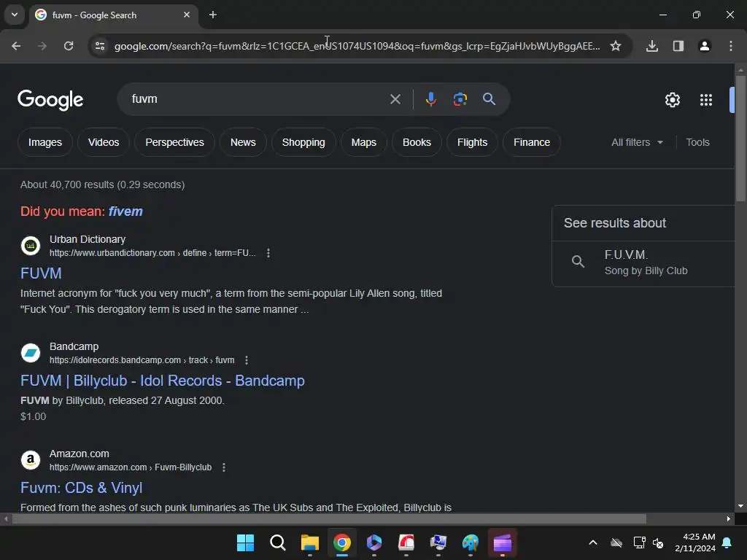Switch to the Videos filter
Viewport: 747px width, 560px height.
(104, 142)
